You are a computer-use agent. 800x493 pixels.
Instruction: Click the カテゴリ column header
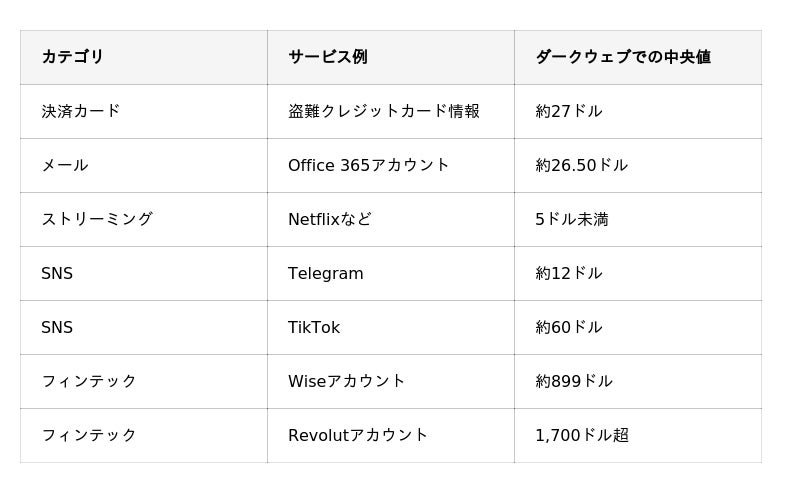(144, 57)
